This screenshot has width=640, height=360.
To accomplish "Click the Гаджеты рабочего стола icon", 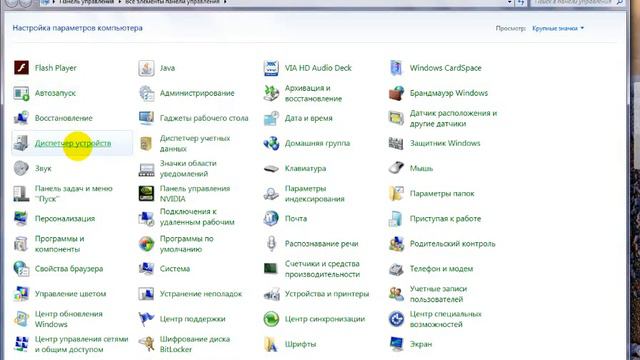I will click(x=146, y=118).
